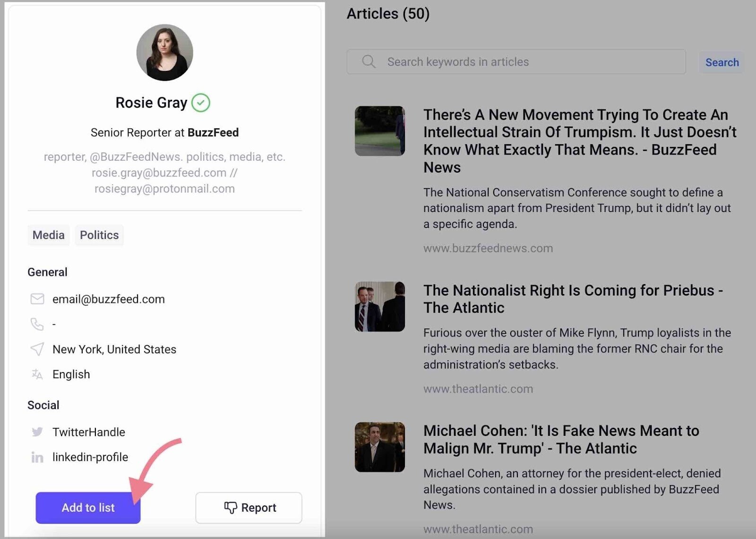Click the Social section heading
Screen dimensions: 756x539
click(x=43, y=405)
